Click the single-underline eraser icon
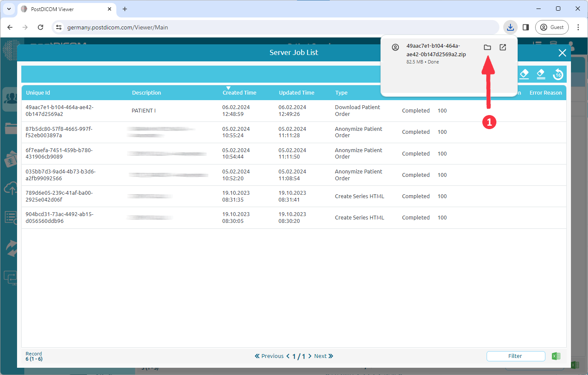This screenshot has height=375, width=588. tap(524, 74)
